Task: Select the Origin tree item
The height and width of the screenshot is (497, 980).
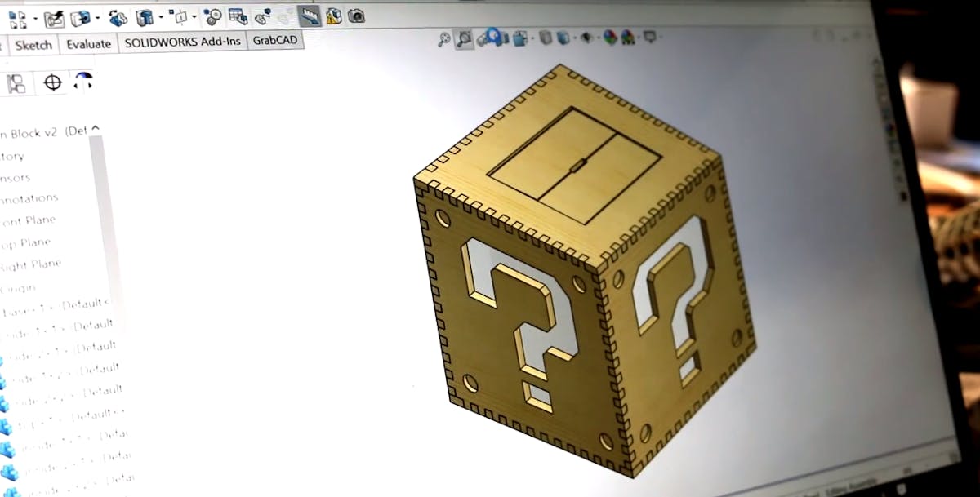Action: pyautogui.click(x=18, y=287)
